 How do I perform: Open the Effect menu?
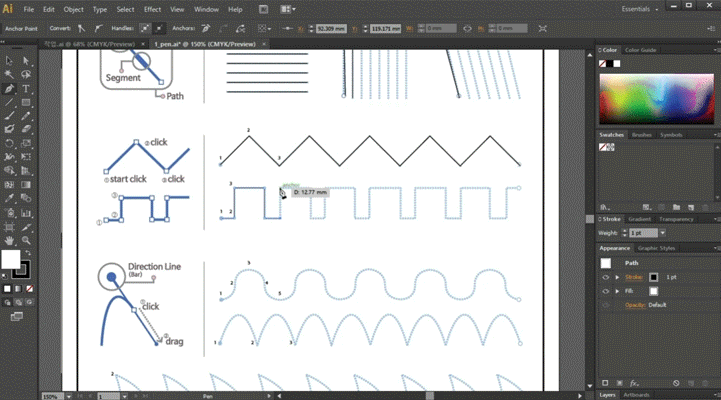click(152, 9)
